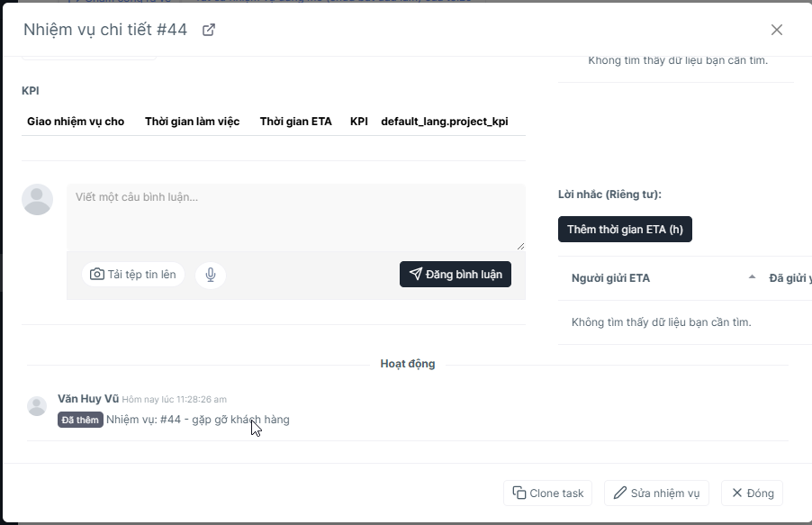Open task #44 in new window icon
812x525 pixels.
click(209, 30)
